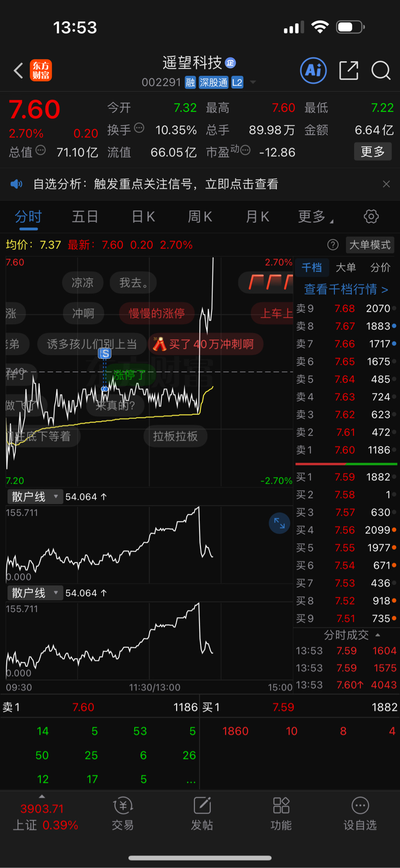
Task: Collapse the 分时成交 section arrow
Action: click(378, 635)
